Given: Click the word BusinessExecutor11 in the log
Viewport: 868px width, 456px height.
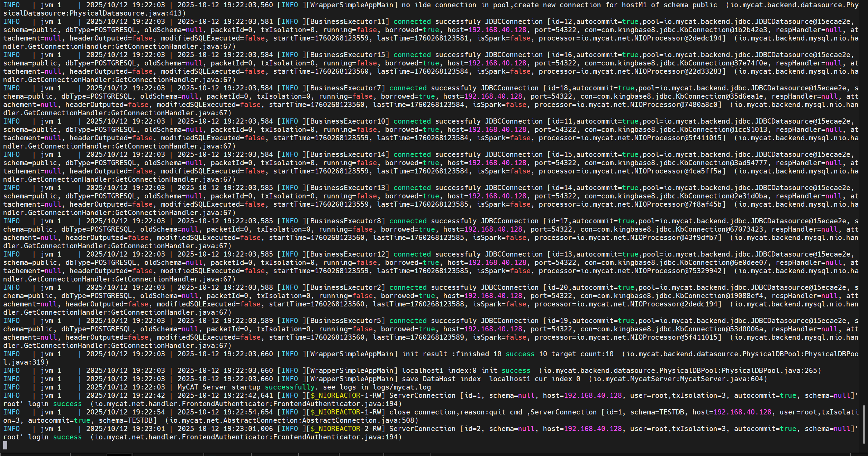Looking at the screenshot, I should [347, 21].
